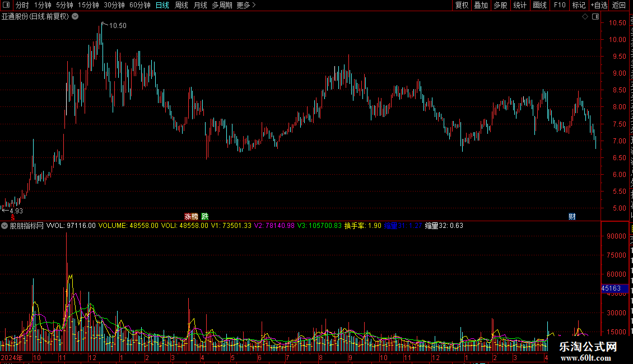Click the 缩量31: 1.27 value
The width and height of the screenshot is (633, 364).
pos(403,226)
